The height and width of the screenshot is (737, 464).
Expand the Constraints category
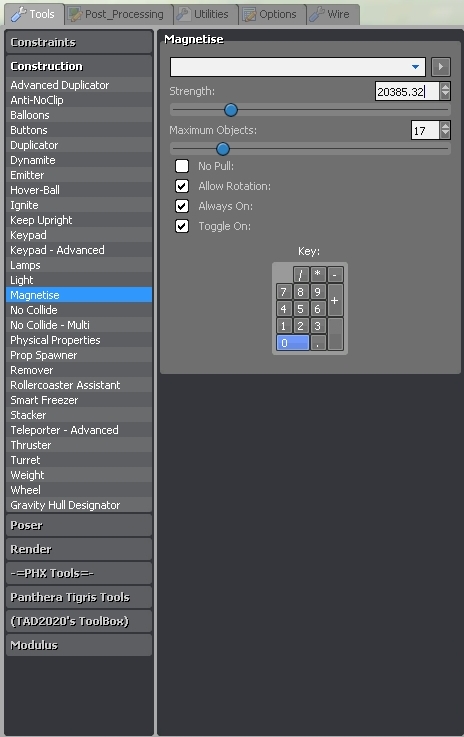click(79, 42)
